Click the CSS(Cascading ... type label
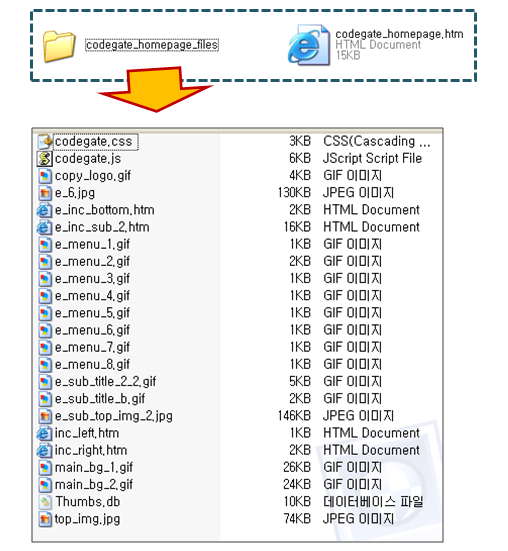Screen dimensions: 508x551 (x=377, y=142)
